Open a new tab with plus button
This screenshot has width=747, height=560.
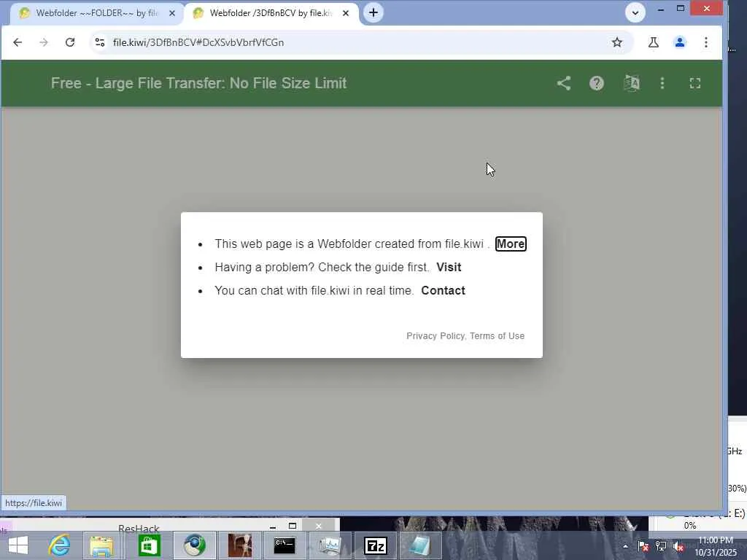[373, 12]
